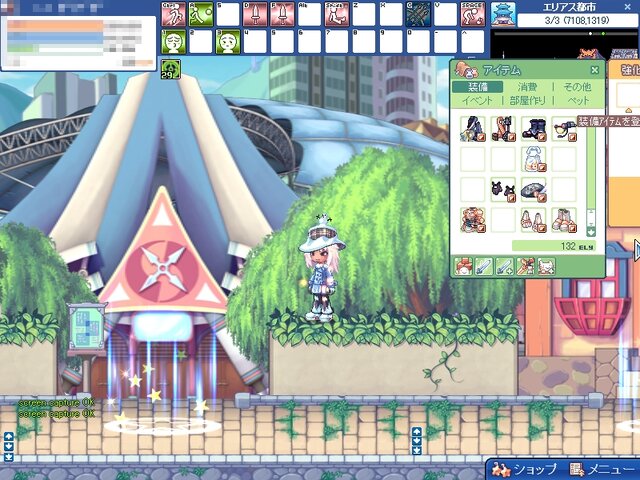Click the bottom arrow of the middle chat control
The height and width of the screenshot is (480, 640).
[416, 451]
